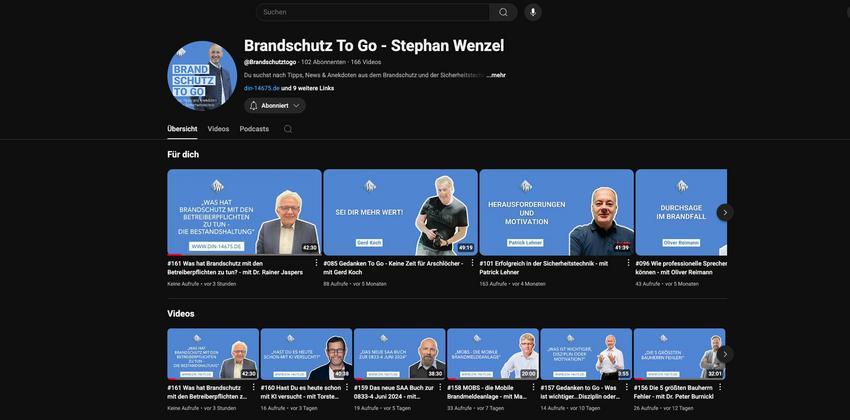This screenshot has height=420, width=850.
Task: Play the 'Sei dir mehr wert!' thumbnail
Action: [x=401, y=212]
